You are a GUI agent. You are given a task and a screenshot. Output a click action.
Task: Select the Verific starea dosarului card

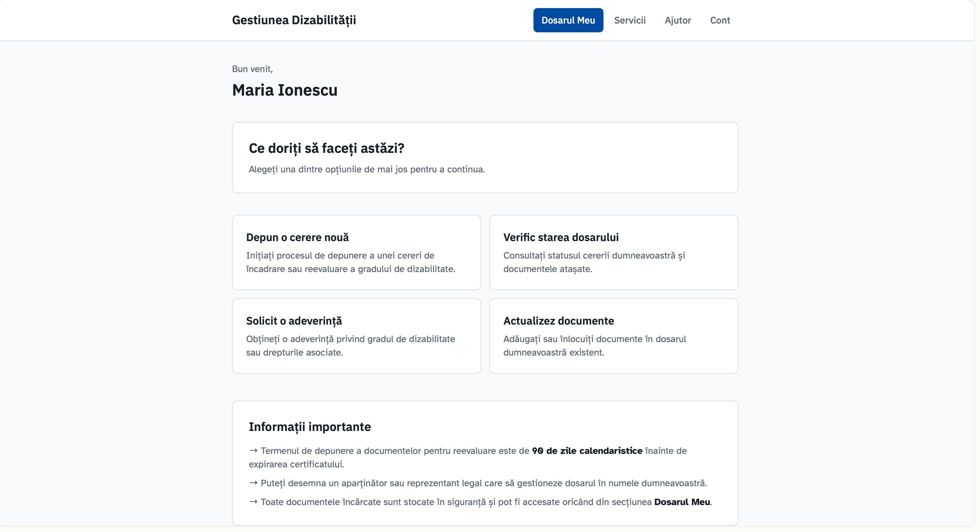pyautogui.click(x=613, y=262)
